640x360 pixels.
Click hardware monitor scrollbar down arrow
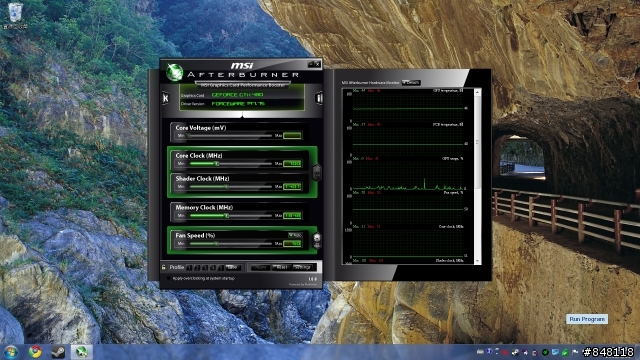[x=478, y=261]
